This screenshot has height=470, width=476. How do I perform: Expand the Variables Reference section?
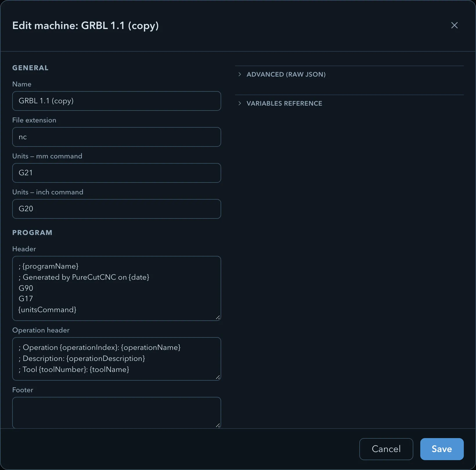point(284,104)
